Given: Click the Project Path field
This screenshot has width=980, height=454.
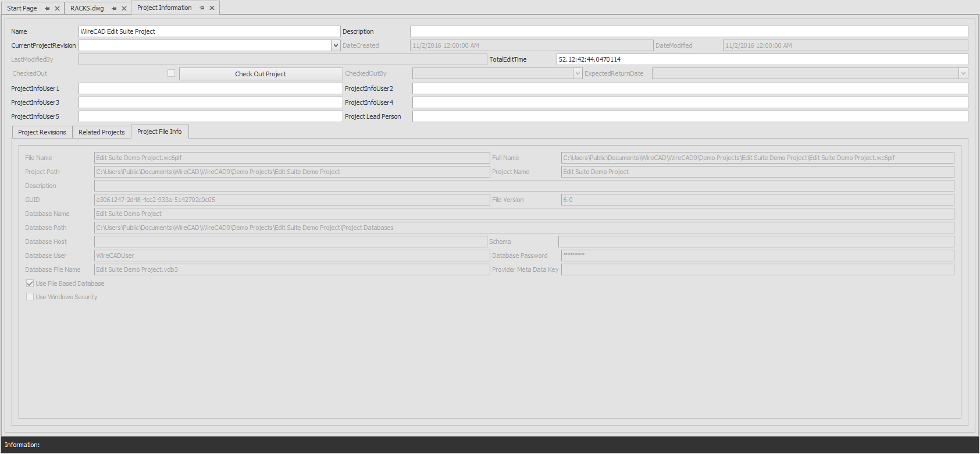Looking at the screenshot, I should 292,172.
